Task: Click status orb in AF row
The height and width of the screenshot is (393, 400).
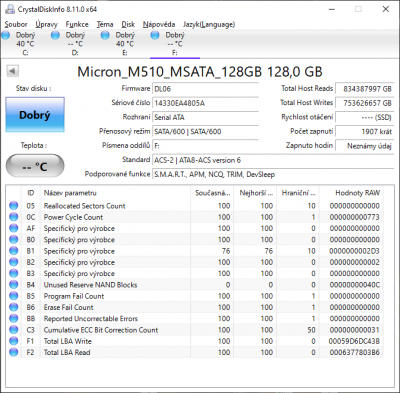Action: pos(14,228)
